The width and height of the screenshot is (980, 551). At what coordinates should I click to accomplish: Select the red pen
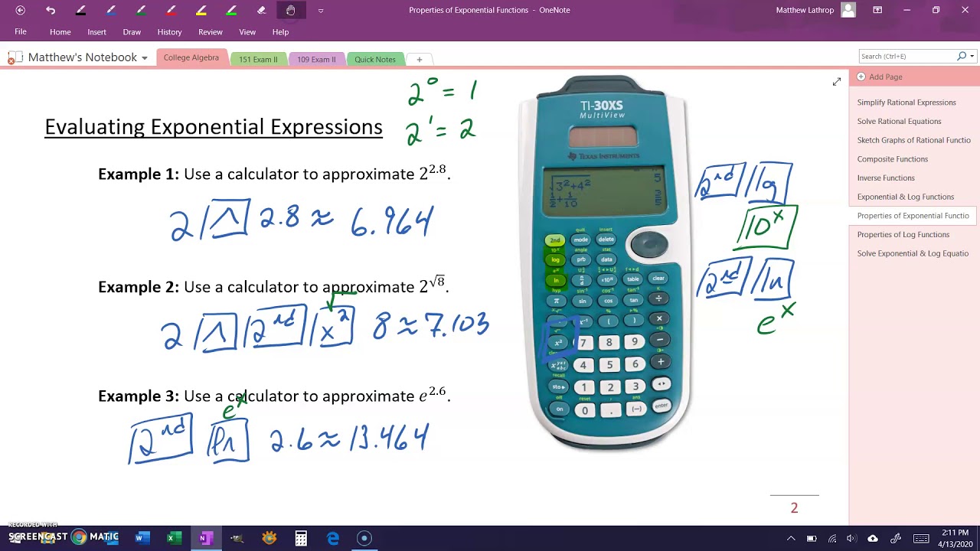coord(171,10)
